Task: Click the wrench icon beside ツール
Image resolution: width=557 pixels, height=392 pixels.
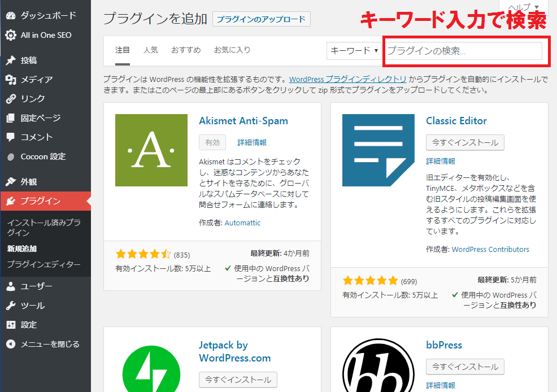Action: coord(11,306)
